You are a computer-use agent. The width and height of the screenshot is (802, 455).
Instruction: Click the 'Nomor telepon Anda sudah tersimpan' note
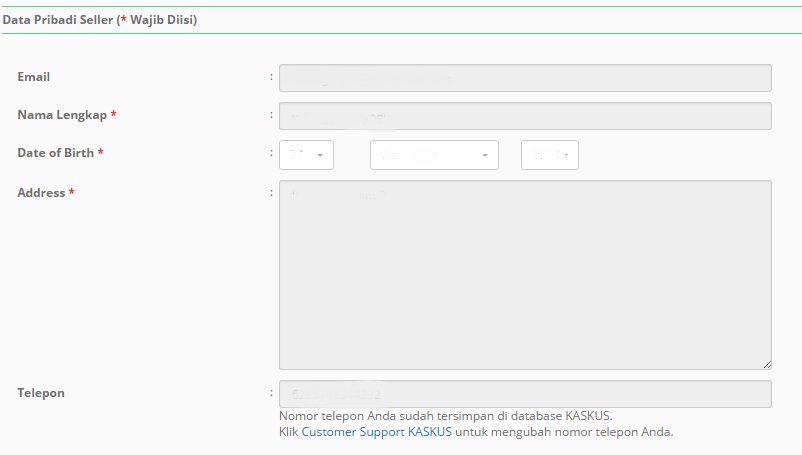click(445, 416)
